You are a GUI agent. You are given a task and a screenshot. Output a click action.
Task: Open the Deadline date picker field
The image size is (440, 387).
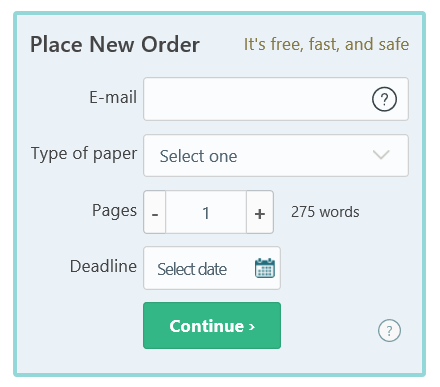212,268
